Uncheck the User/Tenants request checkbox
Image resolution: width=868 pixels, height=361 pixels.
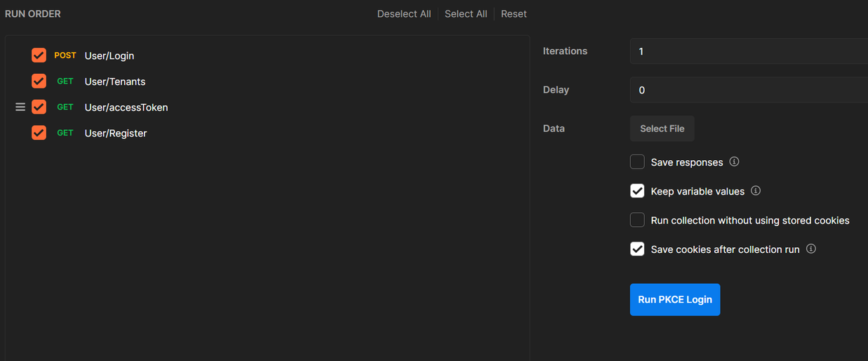(39, 81)
